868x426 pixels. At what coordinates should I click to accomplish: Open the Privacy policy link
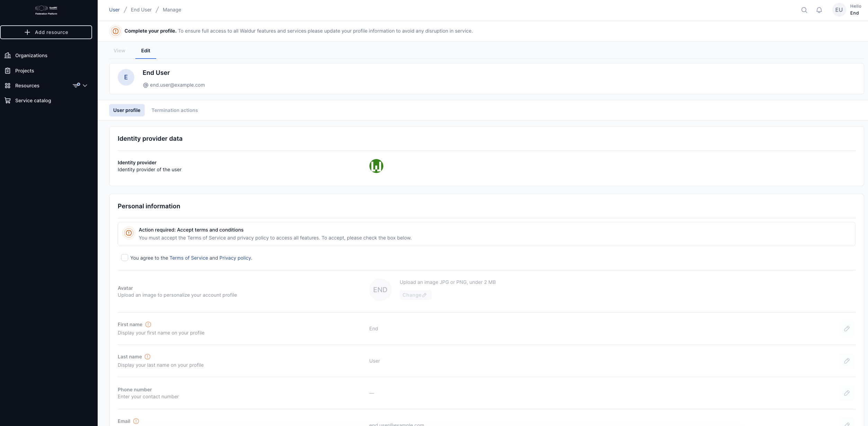click(x=235, y=258)
